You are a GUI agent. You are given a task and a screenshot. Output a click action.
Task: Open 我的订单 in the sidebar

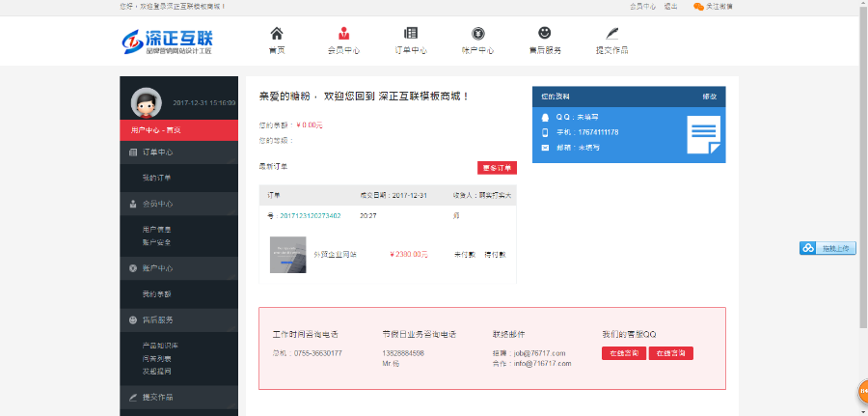(156, 178)
